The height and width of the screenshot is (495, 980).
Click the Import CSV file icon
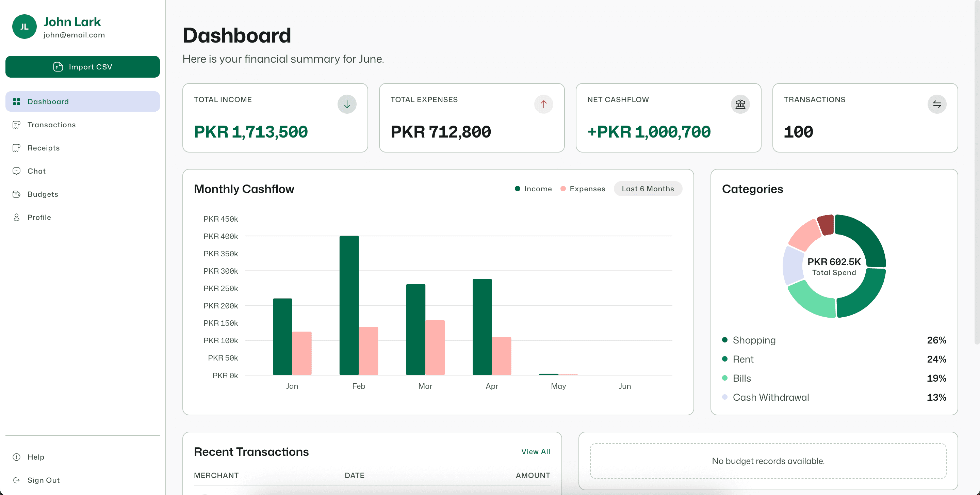[x=58, y=67]
